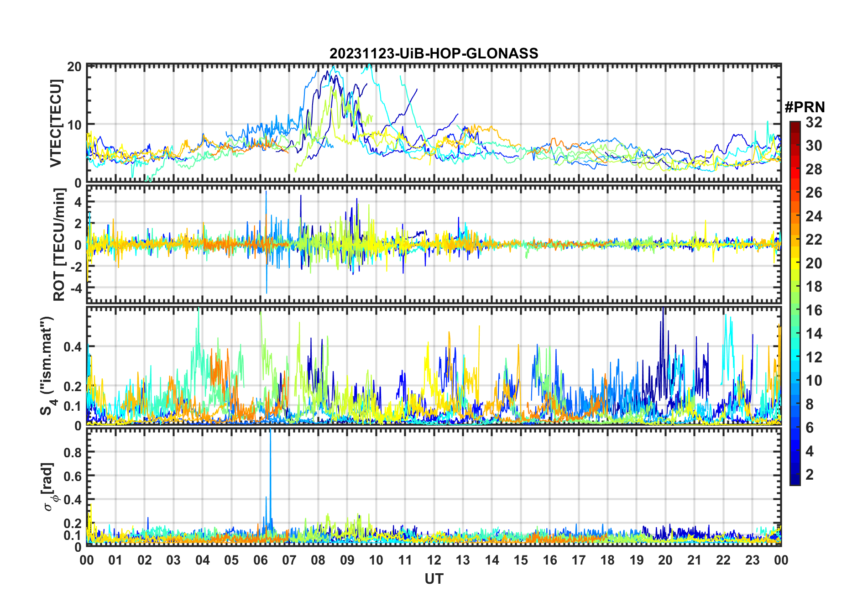868x607 pixels.
Task: Click the UT axis hour label 17
Action: [x=579, y=560]
